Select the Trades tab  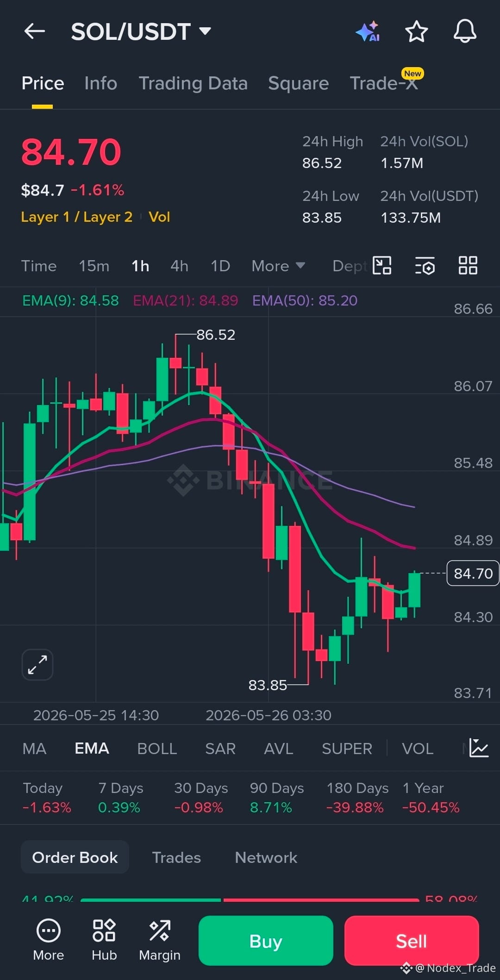176,857
